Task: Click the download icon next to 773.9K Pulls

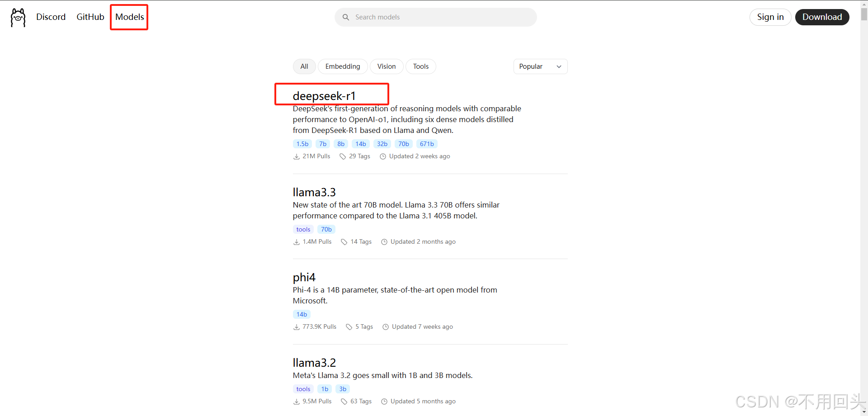Action: click(x=297, y=327)
